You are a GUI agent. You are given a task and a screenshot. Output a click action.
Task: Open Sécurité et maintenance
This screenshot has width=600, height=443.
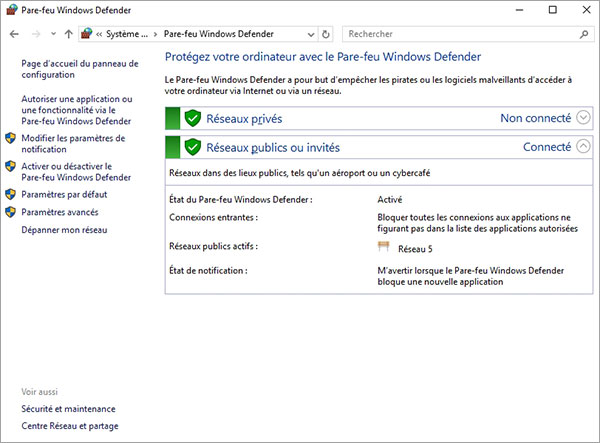pyautogui.click(x=68, y=409)
